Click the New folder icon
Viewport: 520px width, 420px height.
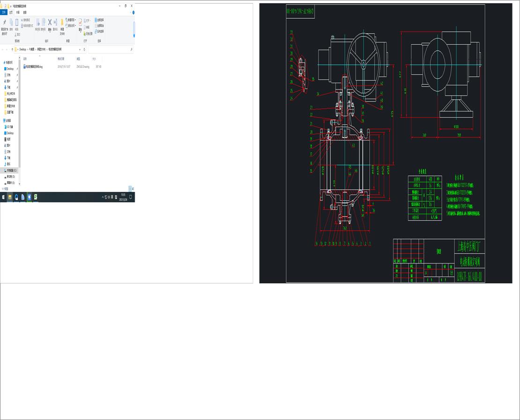coord(62,22)
